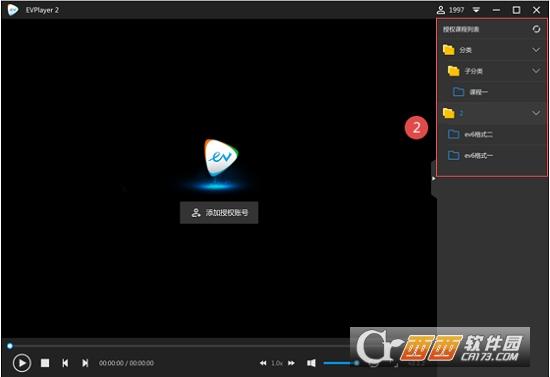Click the Play button
This screenshot has height=377, width=550.
click(22, 363)
